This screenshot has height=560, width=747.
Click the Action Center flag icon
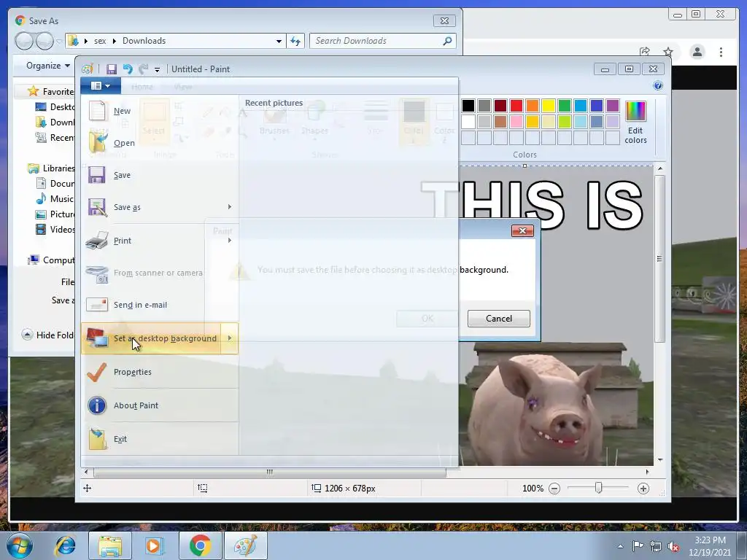point(638,545)
